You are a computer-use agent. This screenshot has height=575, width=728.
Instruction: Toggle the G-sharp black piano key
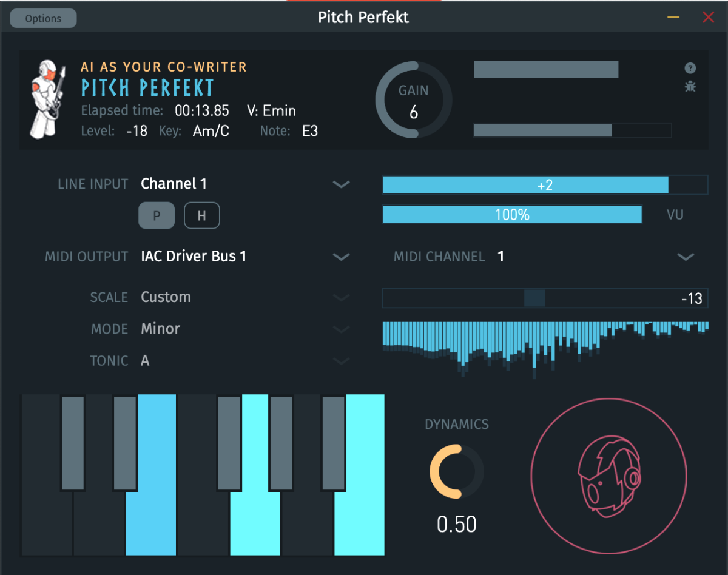(x=281, y=443)
